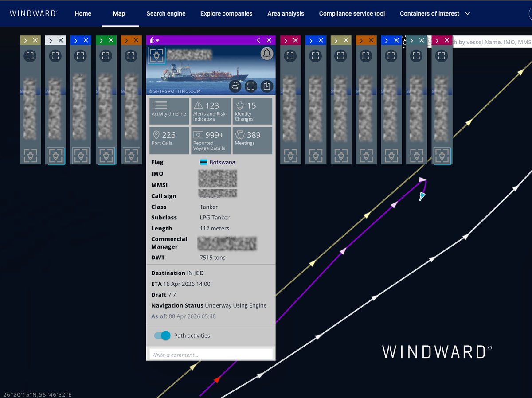The image size is (532, 398).
Task: Click fullscreen icon on the green-header card
Action: (106, 56)
